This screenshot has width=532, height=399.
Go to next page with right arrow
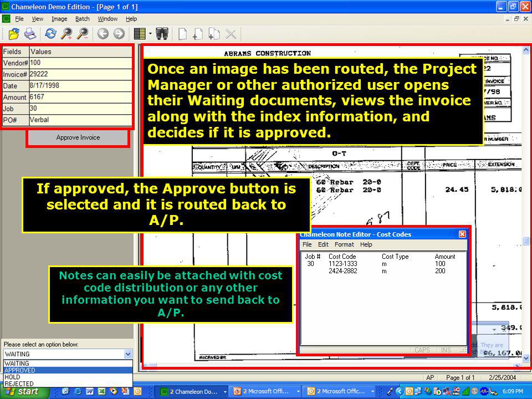(x=119, y=34)
